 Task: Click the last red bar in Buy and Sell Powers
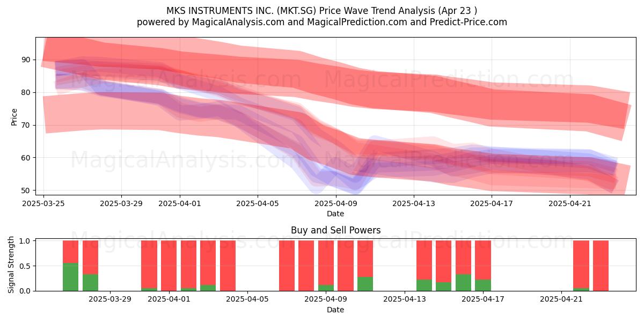point(601,266)
